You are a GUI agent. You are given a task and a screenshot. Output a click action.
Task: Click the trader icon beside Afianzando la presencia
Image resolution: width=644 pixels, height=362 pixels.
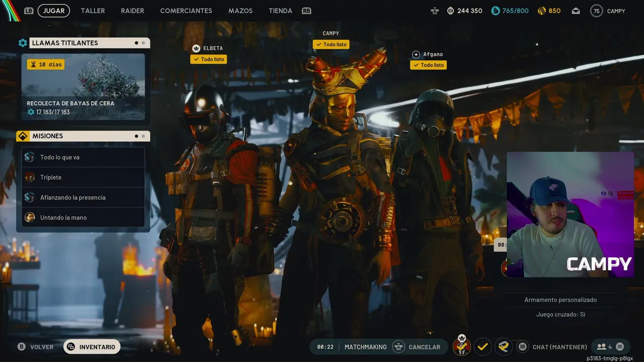[30, 197]
